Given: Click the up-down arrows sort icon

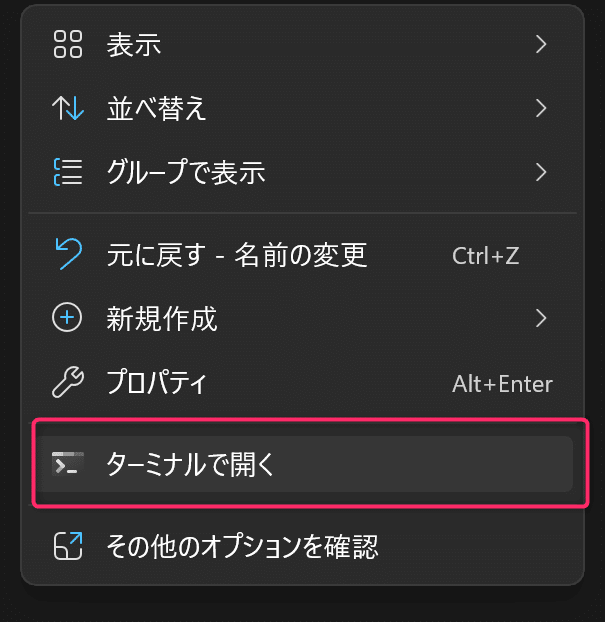Looking at the screenshot, I should point(68,108).
